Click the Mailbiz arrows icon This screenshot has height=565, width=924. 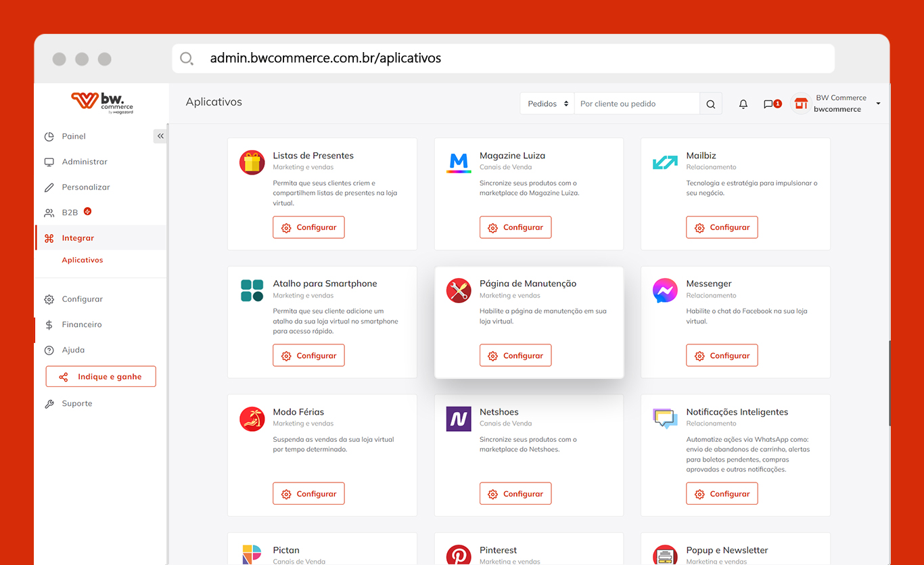[665, 162]
